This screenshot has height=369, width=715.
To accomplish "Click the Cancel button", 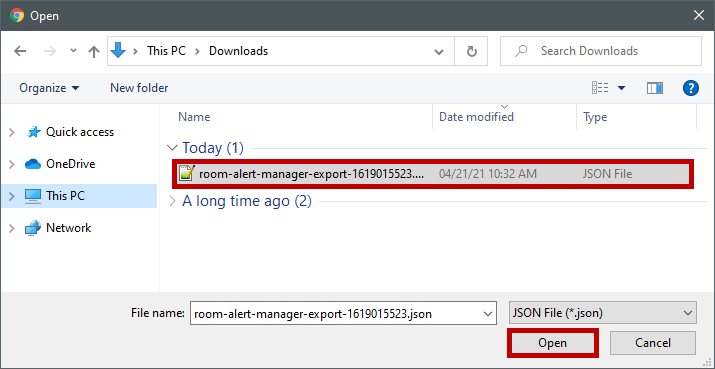I will tap(653, 343).
